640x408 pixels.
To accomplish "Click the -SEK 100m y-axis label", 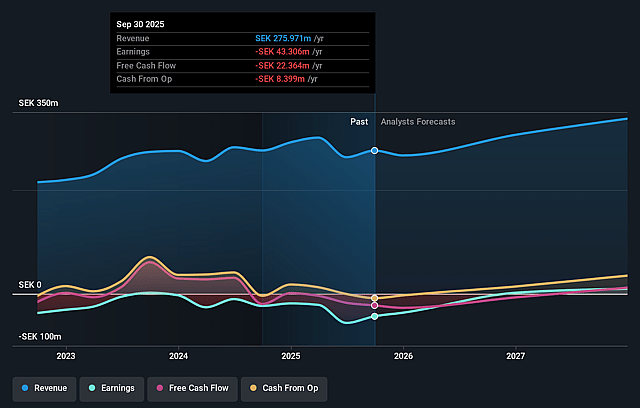I will click(39, 337).
